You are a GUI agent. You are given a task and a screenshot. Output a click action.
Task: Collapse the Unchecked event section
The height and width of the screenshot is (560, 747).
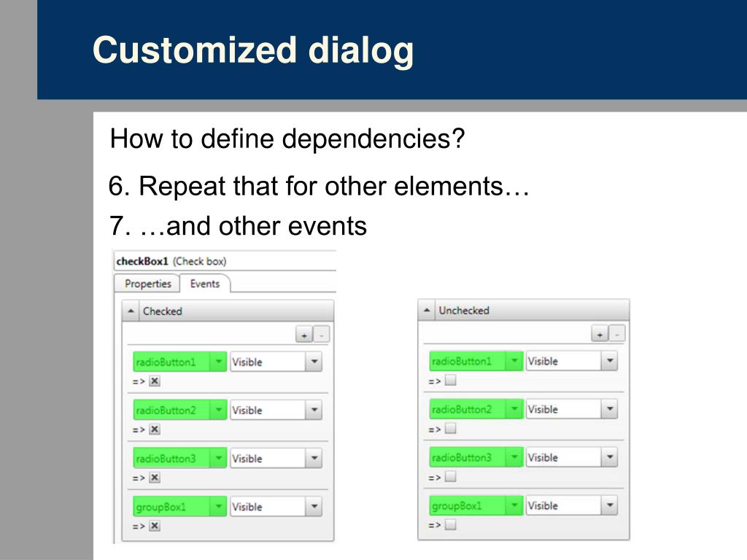[x=427, y=311]
